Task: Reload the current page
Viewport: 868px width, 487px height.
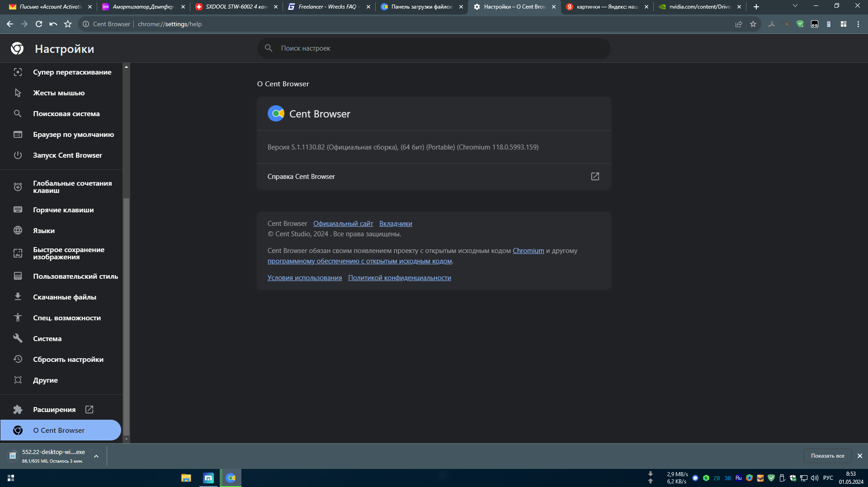Action: [39, 24]
